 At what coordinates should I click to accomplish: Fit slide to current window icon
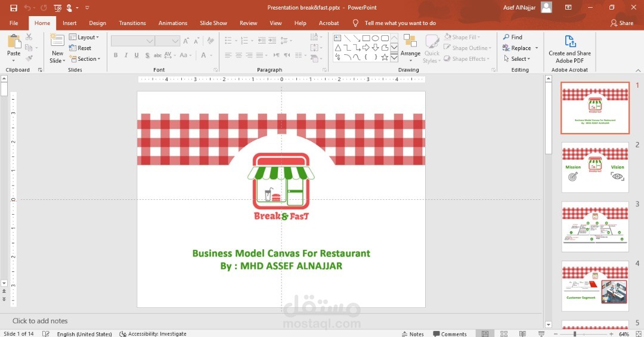638,333
